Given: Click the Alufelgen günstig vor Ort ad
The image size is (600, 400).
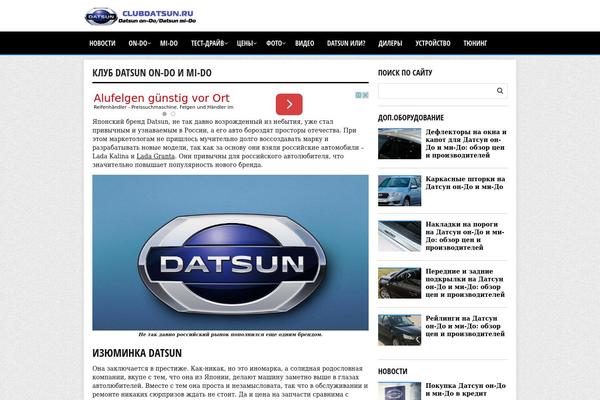Looking at the screenshot, I should [161, 98].
